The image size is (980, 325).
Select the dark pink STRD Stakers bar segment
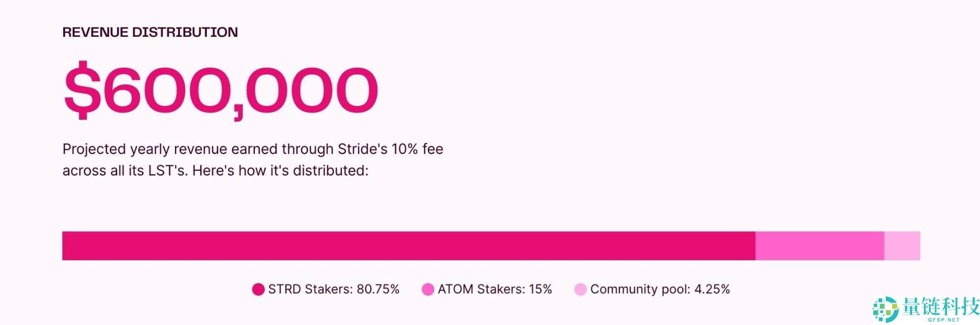(x=408, y=246)
